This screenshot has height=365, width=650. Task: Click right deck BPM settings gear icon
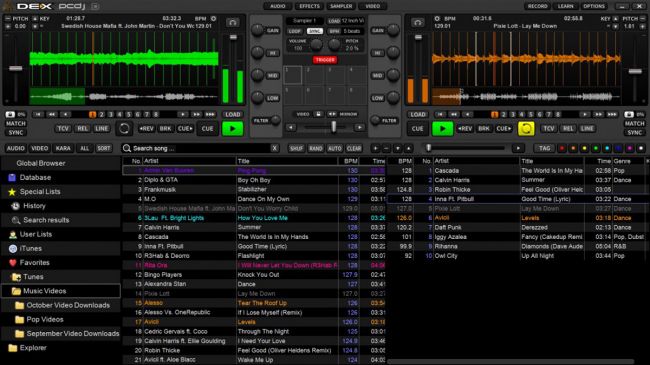(x=437, y=19)
